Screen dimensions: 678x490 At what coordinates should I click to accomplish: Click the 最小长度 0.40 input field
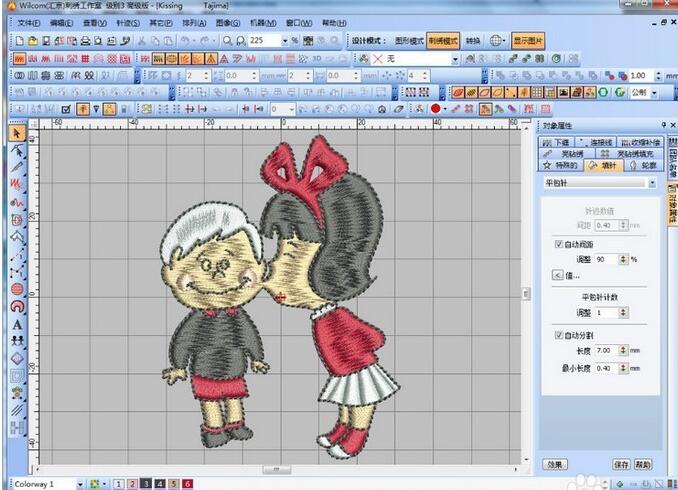pyautogui.click(x=607, y=368)
